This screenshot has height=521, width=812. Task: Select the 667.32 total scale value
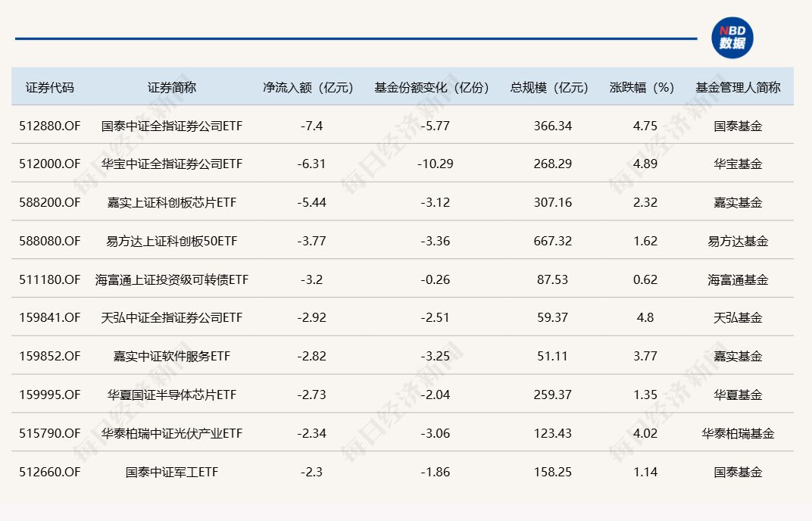point(552,242)
